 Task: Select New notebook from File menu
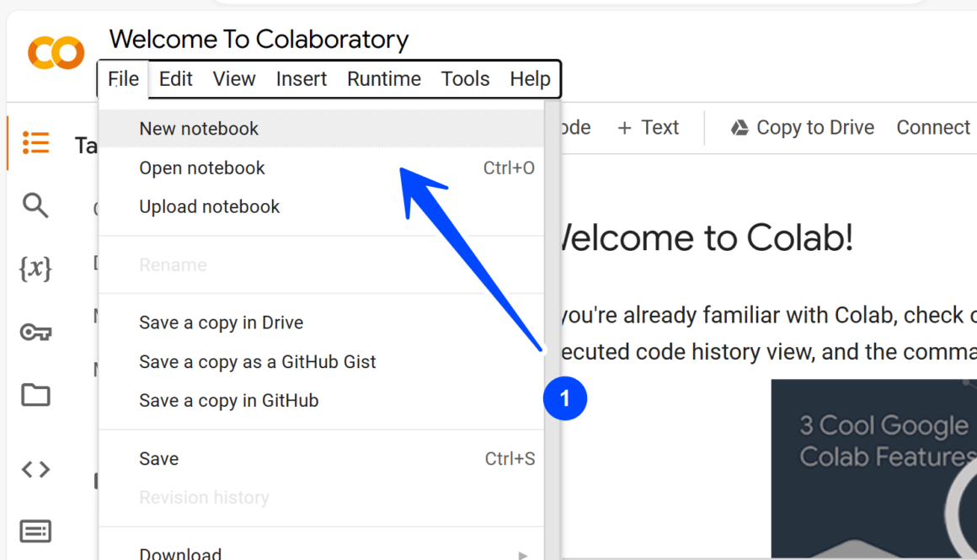199,129
